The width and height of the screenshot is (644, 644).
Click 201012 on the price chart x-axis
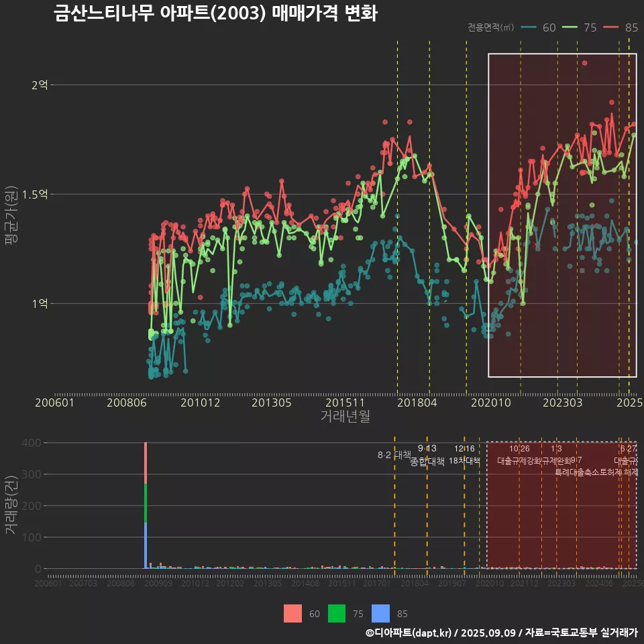[201, 402]
